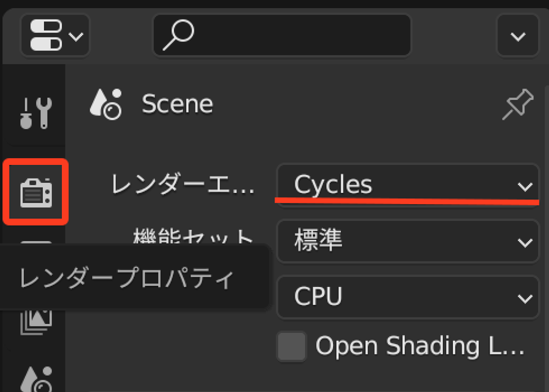Click the magnifier icon in search bar
Screen dimensions: 549x392
[x=178, y=35]
